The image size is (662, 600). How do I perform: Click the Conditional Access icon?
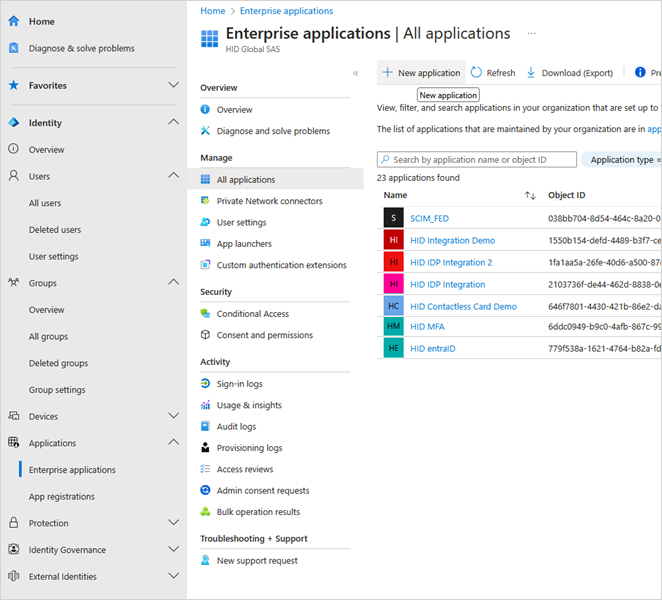(x=205, y=313)
